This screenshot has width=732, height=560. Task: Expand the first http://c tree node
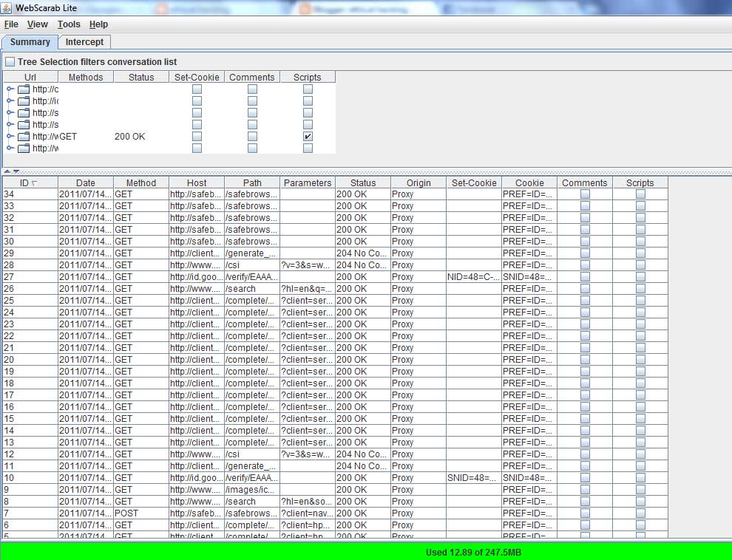point(10,89)
